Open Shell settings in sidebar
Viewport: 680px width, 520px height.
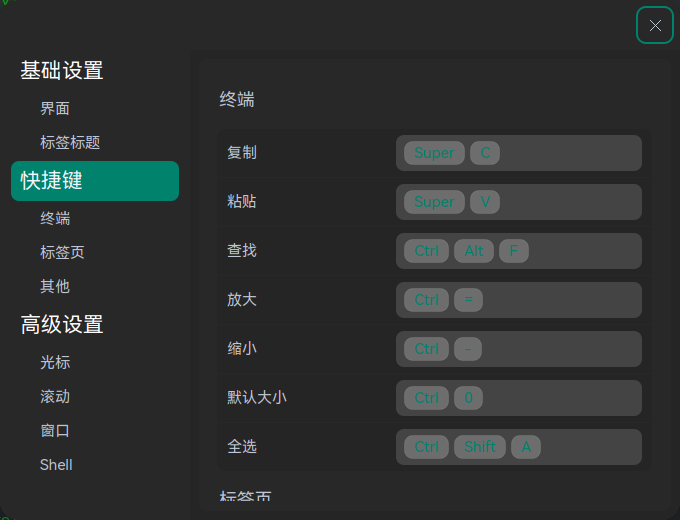(x=56, y=465)
